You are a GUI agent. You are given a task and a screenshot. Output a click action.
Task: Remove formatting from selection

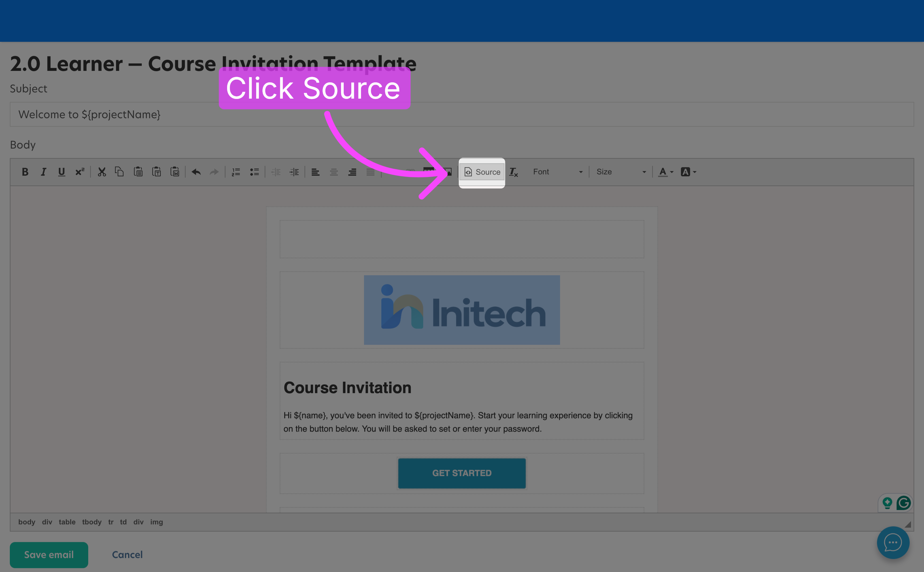[513, 172]
